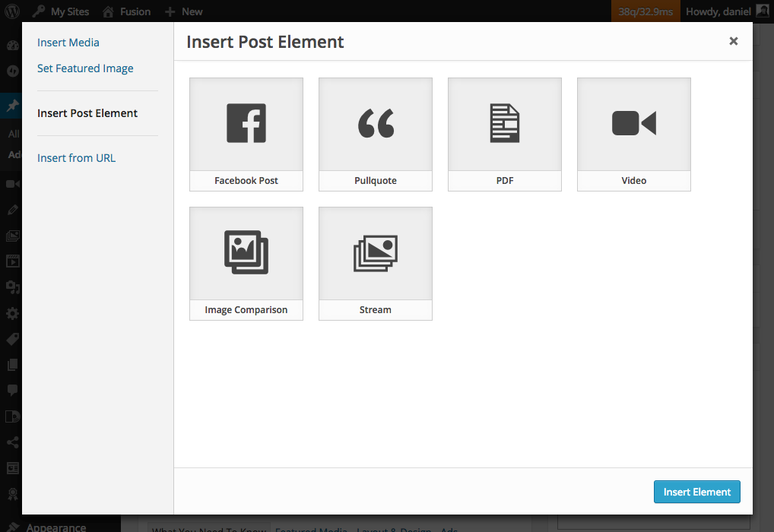
Task: Click the sharing icon in the admin sidebar
Action: click(12, 442)
